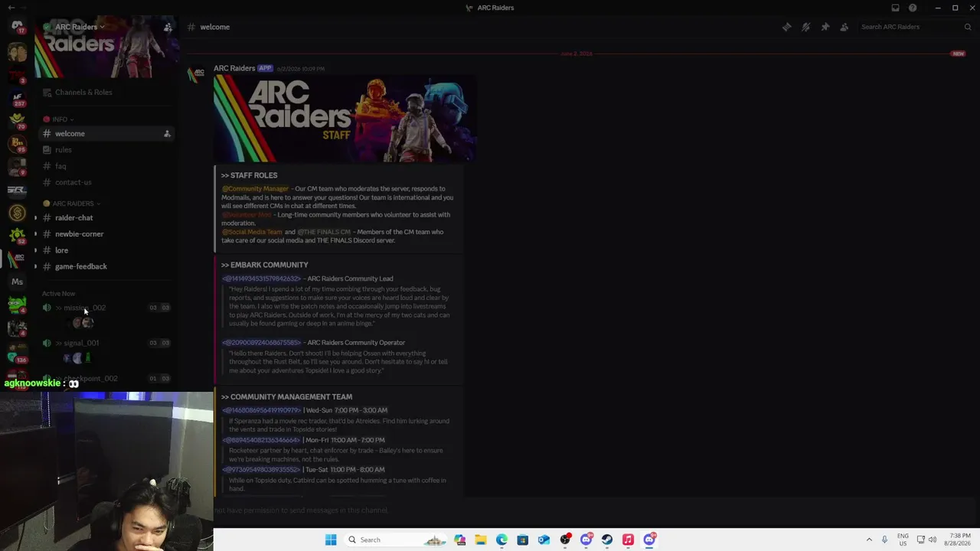Image resolution: width=980 pixels, height=551 pixels.
Task: Click the @Community Manager role mention
Action: (256, 189)
